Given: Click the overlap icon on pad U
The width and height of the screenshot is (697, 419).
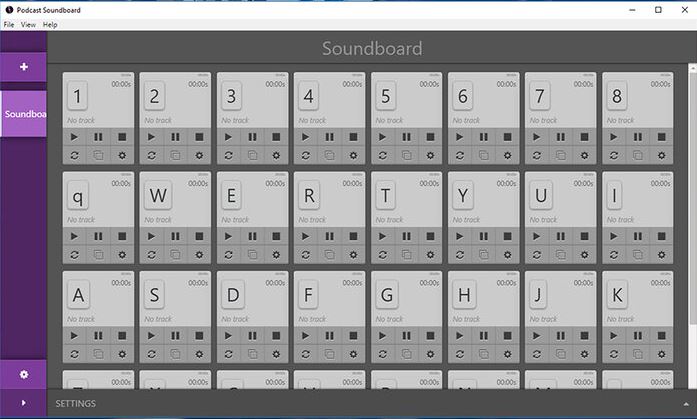Looking at the screenshot, I should coord(561,255).
